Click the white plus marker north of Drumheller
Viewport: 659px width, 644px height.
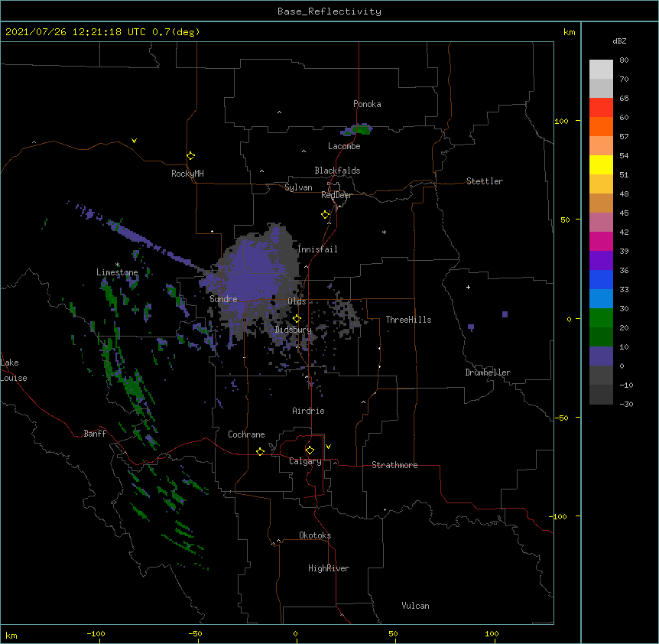(468, 287)
